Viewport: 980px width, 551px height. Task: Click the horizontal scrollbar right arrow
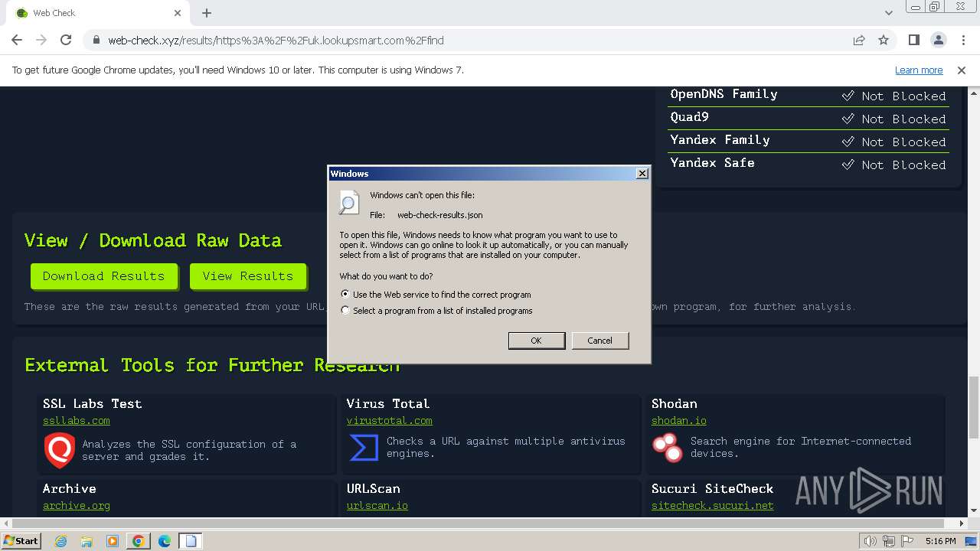(962, 524)
